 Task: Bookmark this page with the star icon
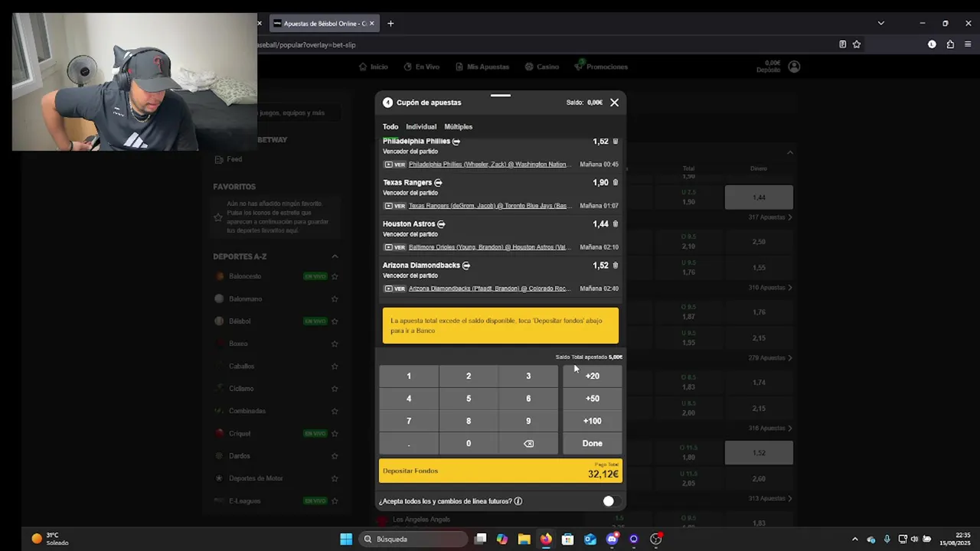(x=857, y=44)
